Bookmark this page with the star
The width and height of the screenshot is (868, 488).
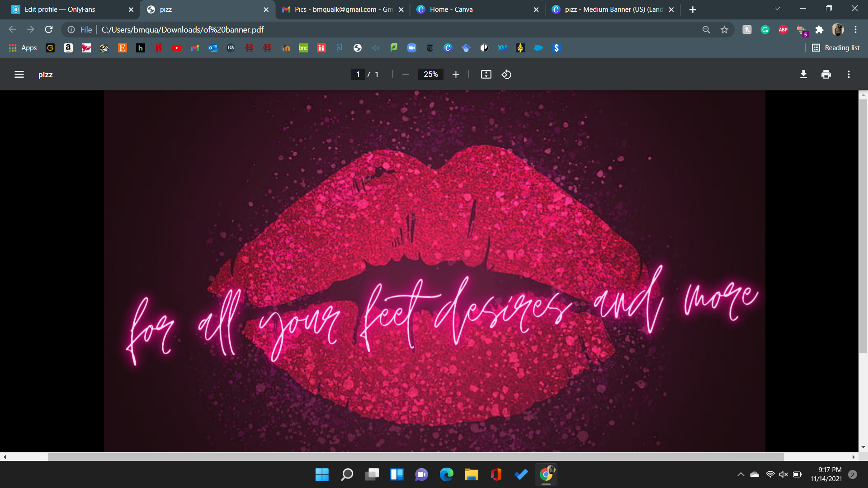(x=724, y=29)
